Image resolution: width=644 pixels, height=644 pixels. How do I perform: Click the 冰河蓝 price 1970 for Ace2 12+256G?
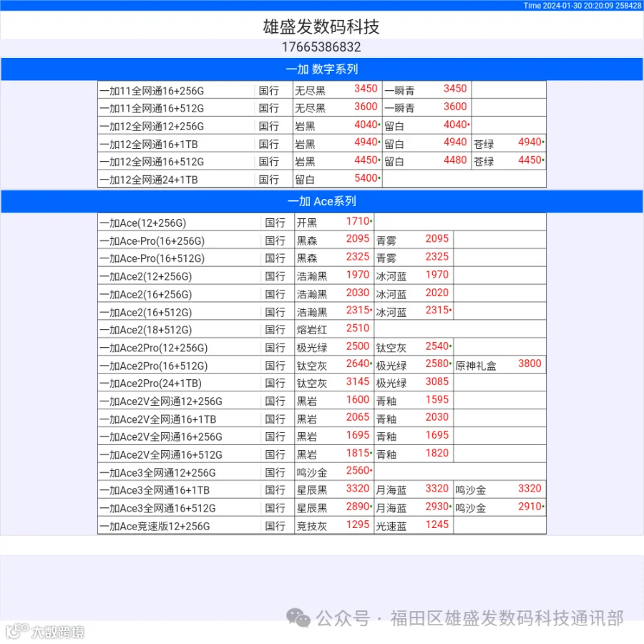pos(437,275)
